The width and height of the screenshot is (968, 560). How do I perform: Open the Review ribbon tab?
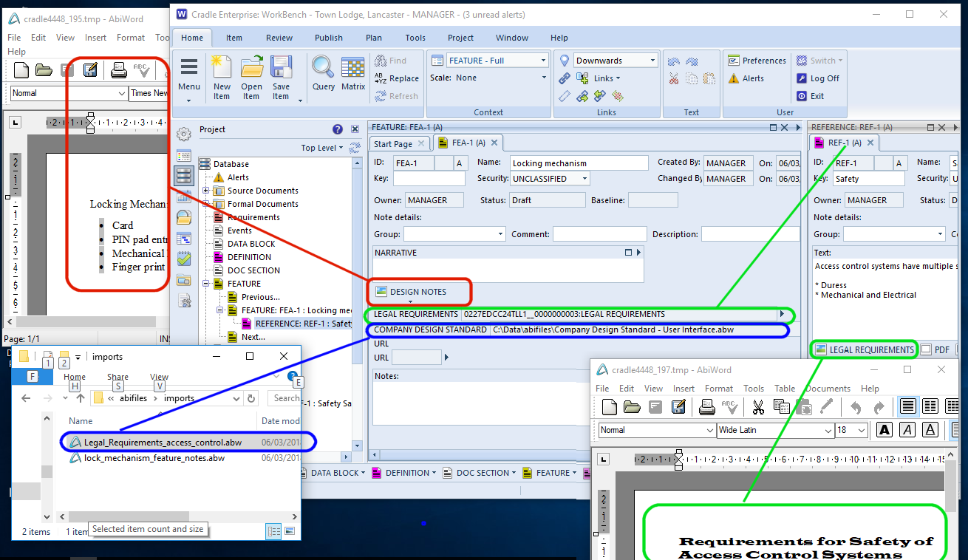279,38
